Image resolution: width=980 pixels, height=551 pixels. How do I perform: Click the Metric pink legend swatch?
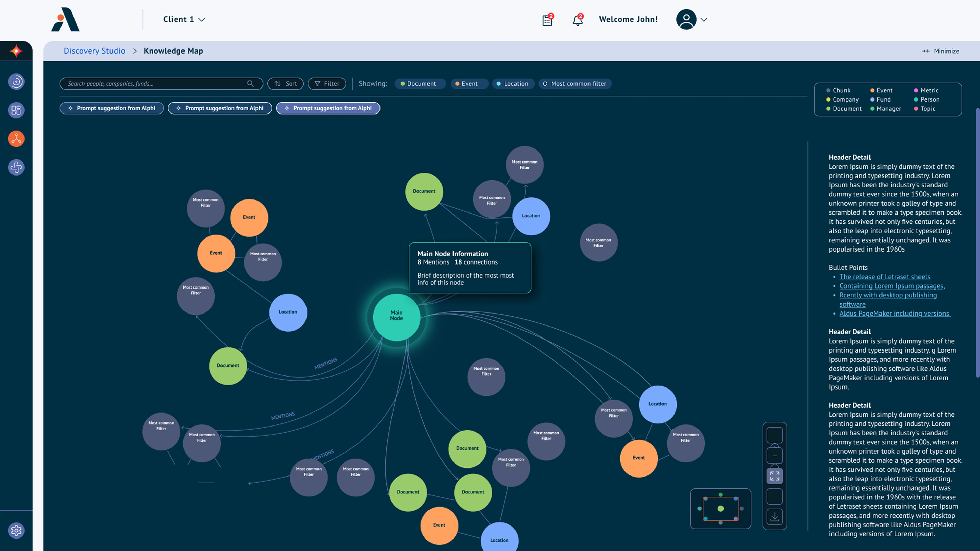click(916, 91)
